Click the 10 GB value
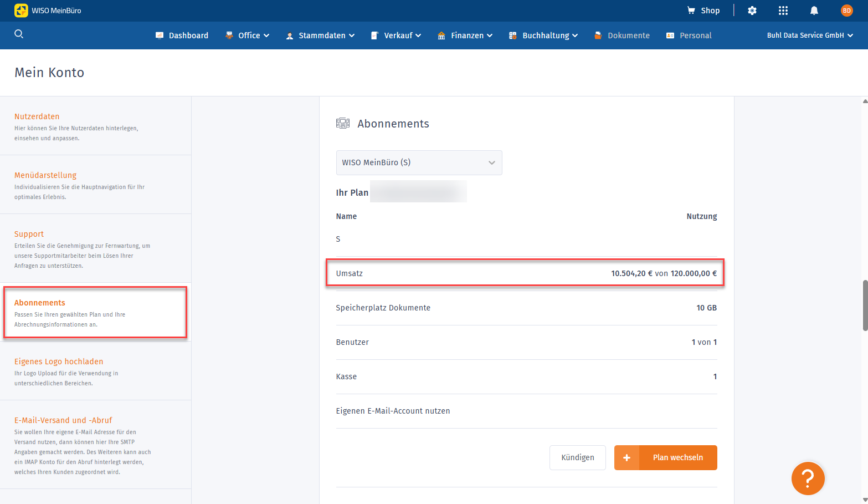This screenshot has height=504, width=868. pyautogui.click(x=706, y=308)
